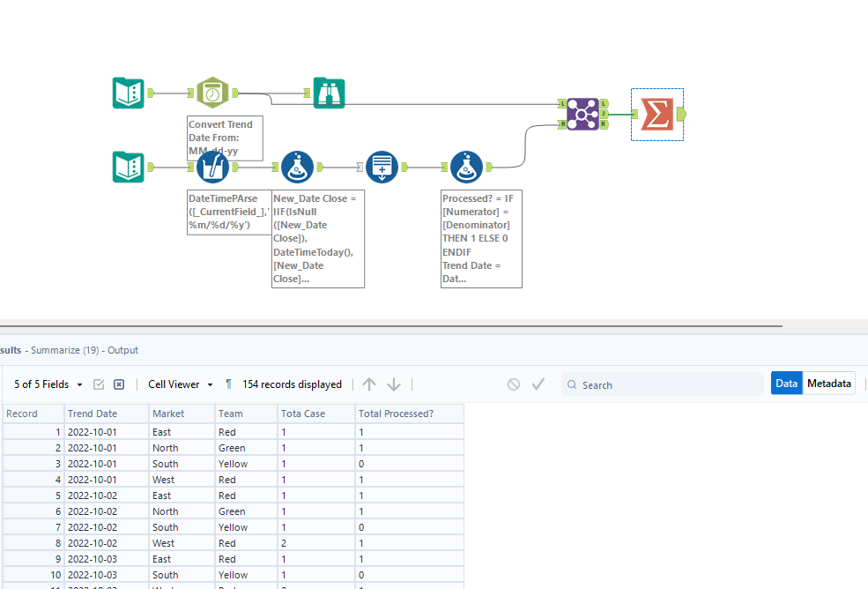
Task: Click the Join tool J output anchor
Action: 604,114
